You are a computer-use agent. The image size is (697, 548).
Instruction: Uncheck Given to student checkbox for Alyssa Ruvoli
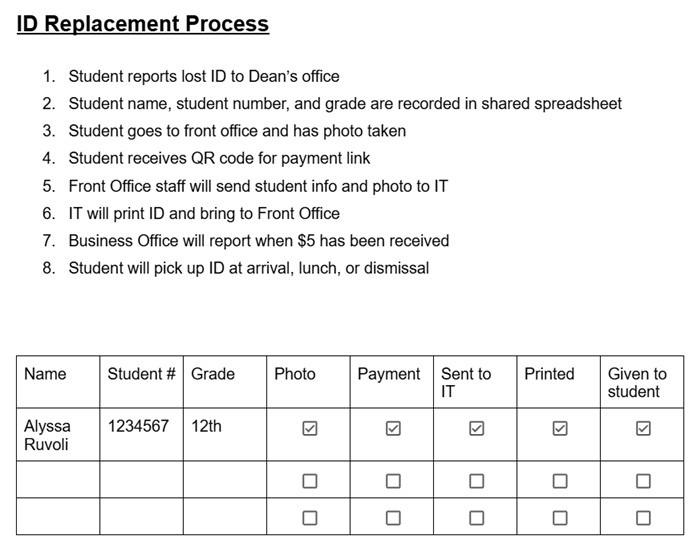coord(643,428)
